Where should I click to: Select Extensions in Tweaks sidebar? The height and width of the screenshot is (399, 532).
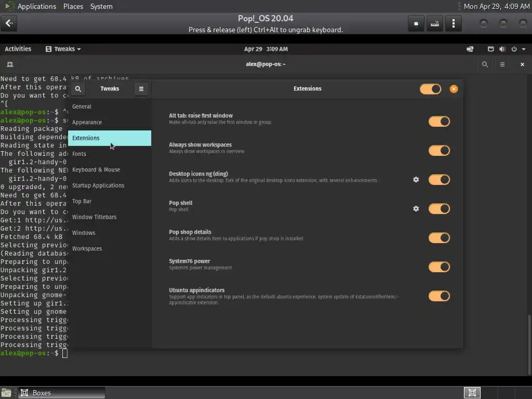[x=110, y=138]
